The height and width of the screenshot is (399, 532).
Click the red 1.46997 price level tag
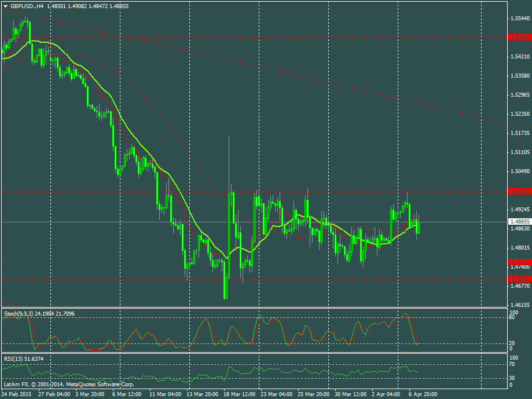519,279
